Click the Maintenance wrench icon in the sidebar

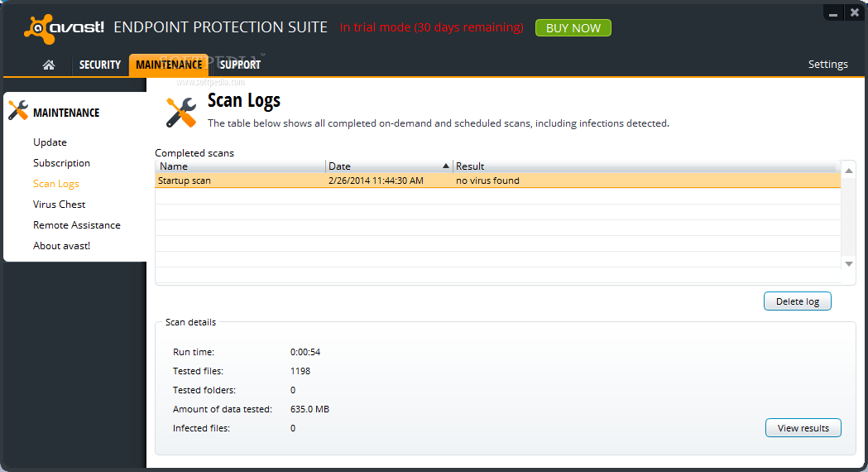[x=18, y=110]
